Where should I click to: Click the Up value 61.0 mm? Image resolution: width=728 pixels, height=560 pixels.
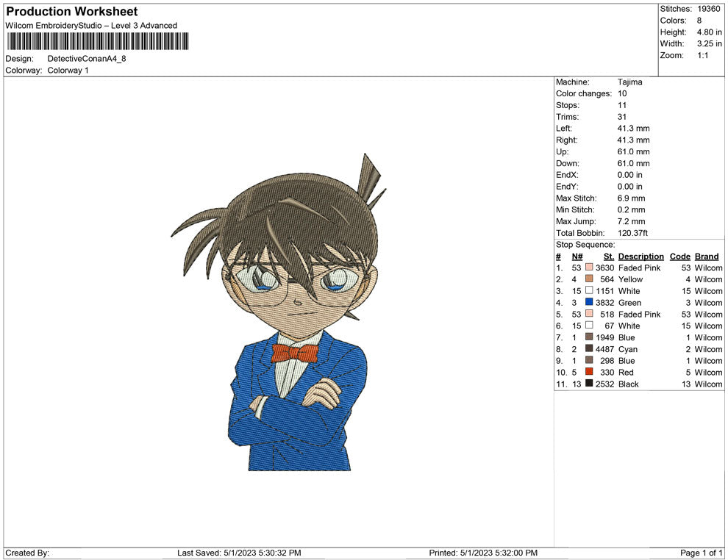tap(633, 151)
